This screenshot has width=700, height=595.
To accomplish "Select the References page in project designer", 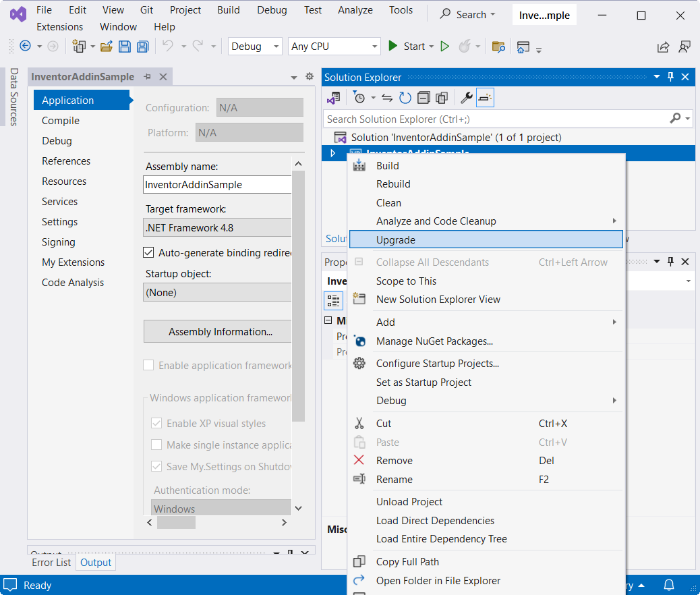I will 66,161.
